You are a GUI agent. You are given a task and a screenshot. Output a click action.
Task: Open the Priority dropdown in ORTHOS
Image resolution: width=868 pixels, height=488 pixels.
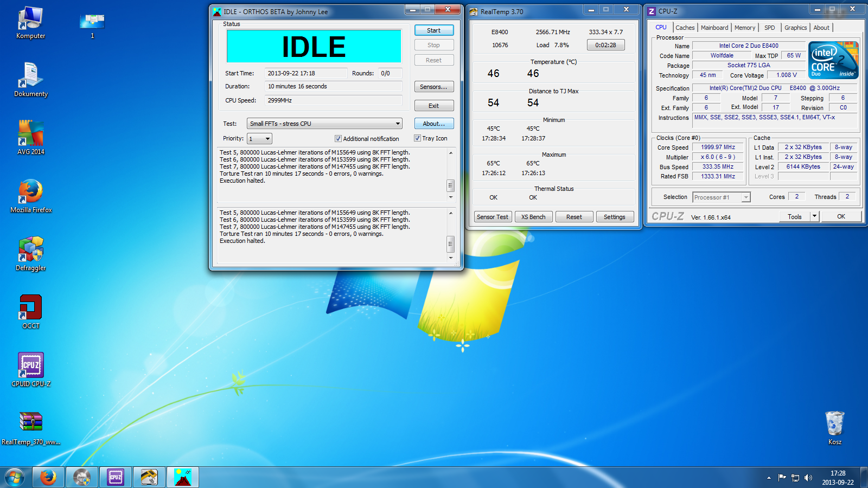[x=259, y=139]
